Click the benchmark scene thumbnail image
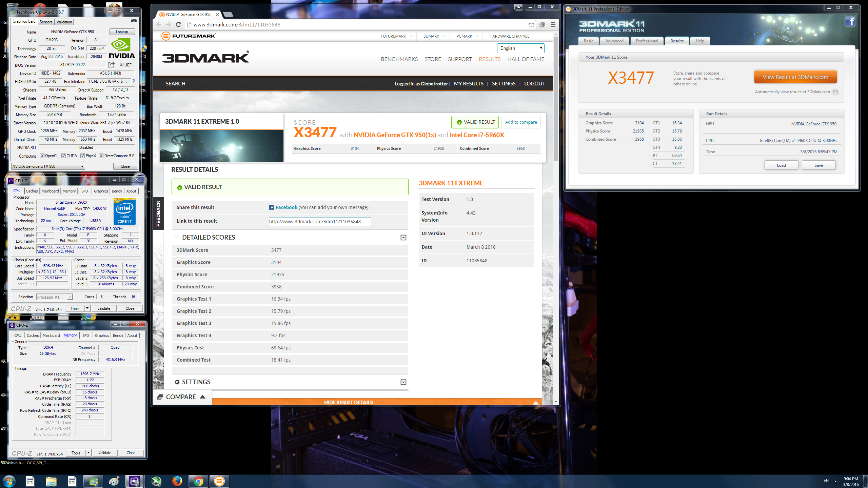 pos(221,146)
